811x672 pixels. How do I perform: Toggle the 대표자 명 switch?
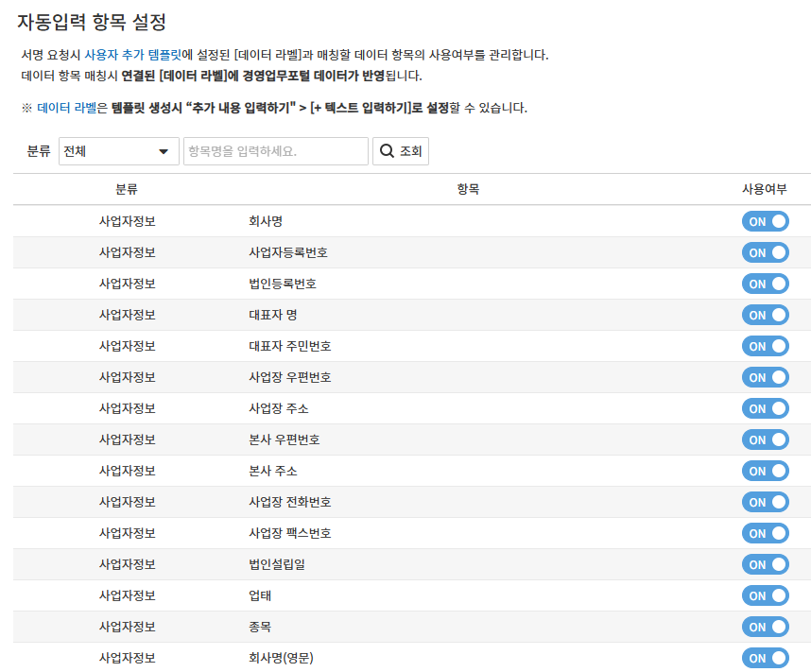[765, 315]
